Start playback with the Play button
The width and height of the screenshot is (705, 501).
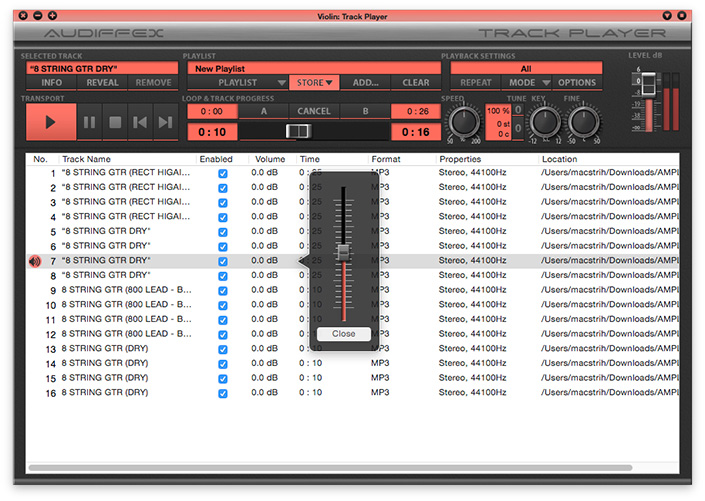click(x=51, y=122)
